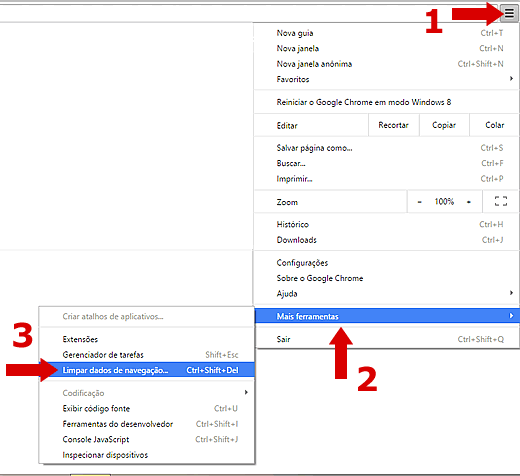Click the Colar button
Viewport: 520px width, 476px height.
[494, 125]
